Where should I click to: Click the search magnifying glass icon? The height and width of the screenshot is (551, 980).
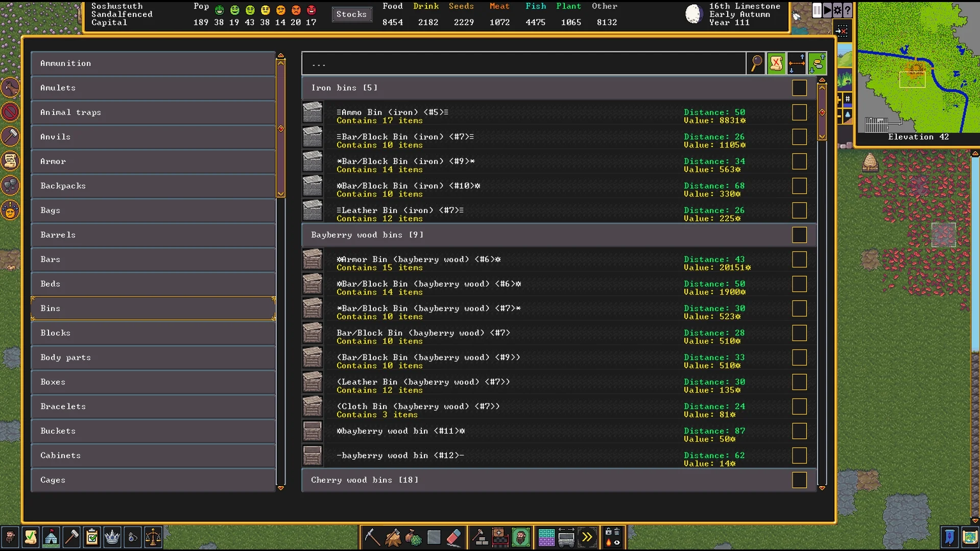(x=756, y=63)
